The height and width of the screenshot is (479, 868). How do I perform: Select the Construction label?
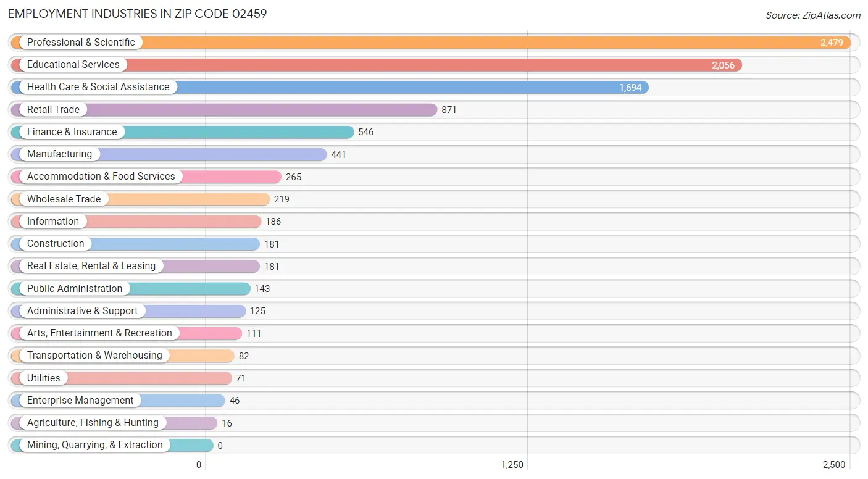(56, 244)
